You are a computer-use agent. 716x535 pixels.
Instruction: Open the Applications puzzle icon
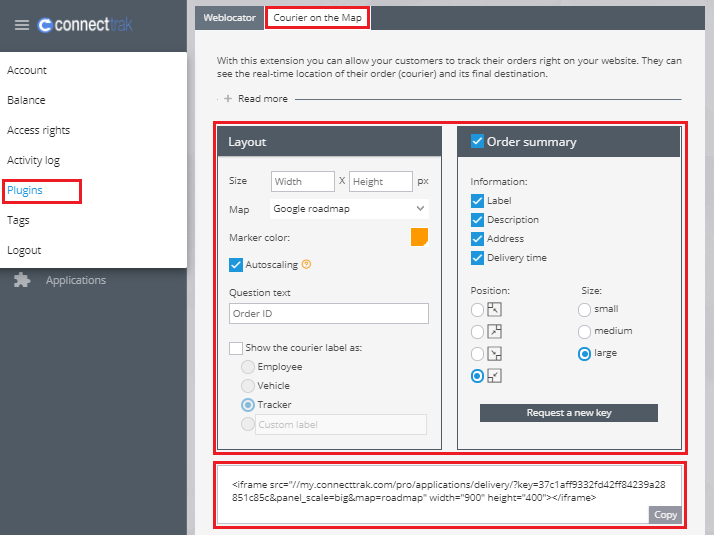point(22,280)
